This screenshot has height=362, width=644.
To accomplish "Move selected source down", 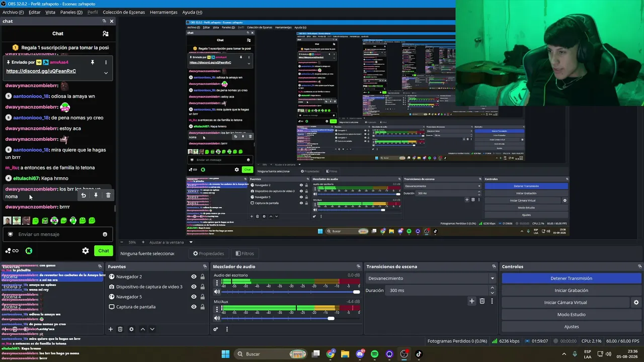I will pyautogui.click(x=152, y=329).
